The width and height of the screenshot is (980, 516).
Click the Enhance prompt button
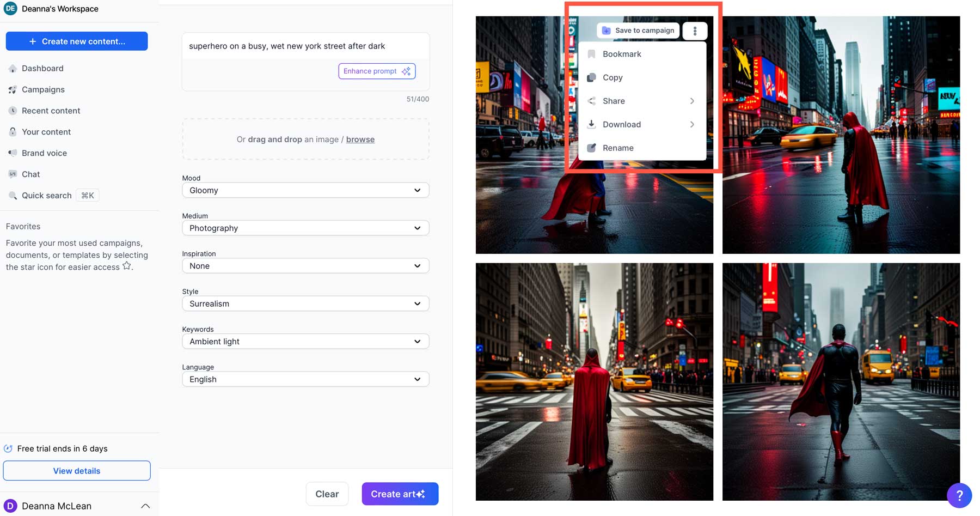[377, 71]
